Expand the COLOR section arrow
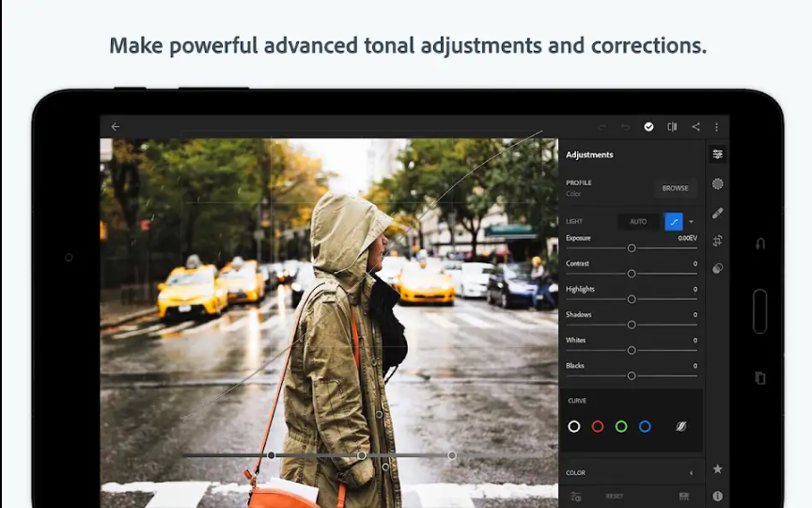 pos(691,473)
